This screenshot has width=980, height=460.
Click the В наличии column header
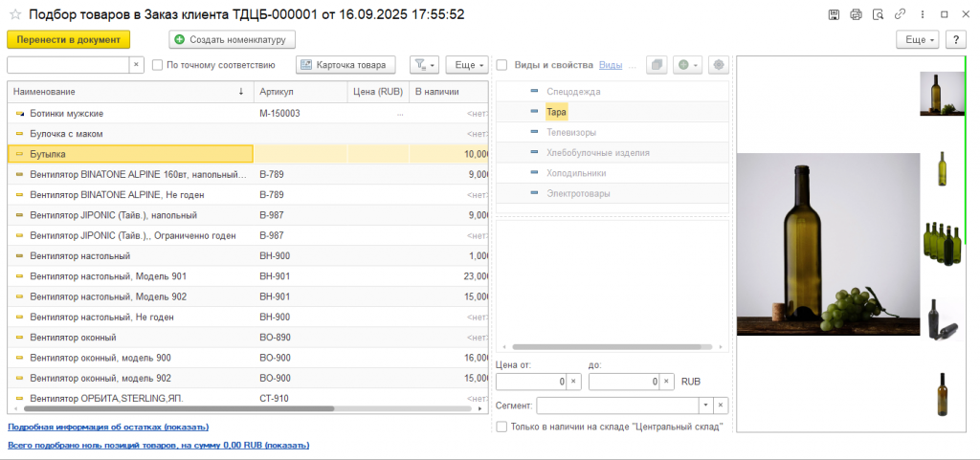pos(449,92)
